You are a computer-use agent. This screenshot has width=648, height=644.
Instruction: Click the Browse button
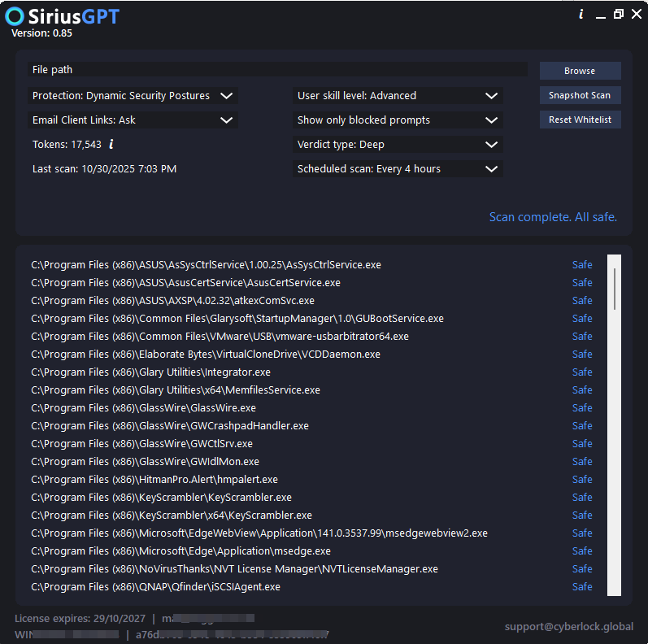(580, 71)
